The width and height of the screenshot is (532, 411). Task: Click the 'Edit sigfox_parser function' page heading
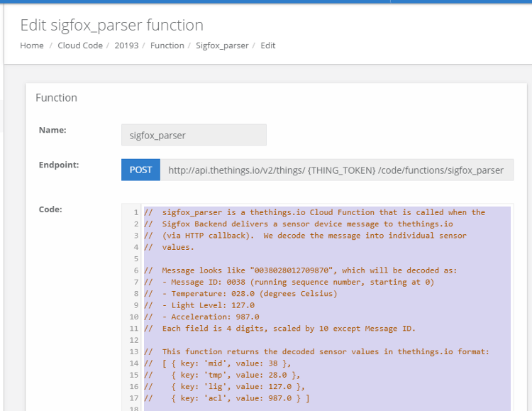[x=111, y=25]
